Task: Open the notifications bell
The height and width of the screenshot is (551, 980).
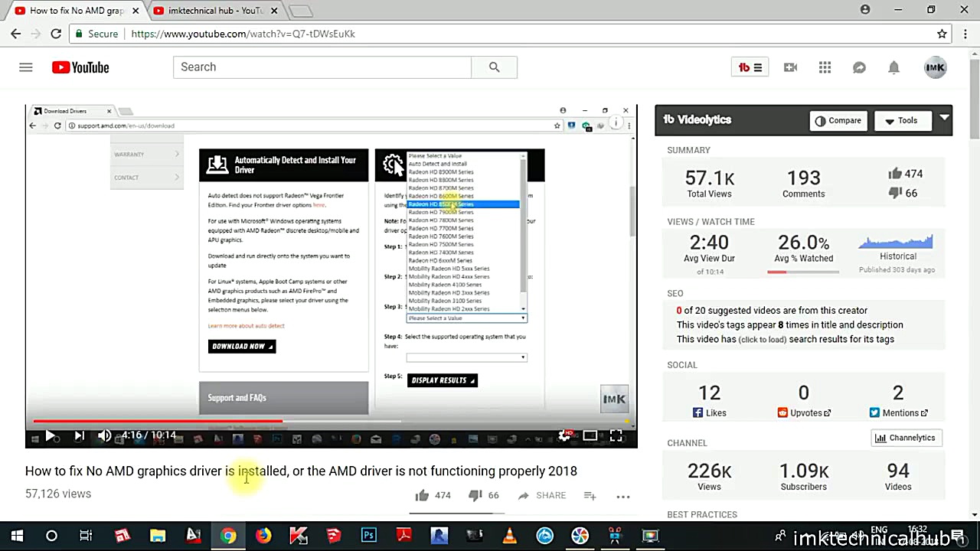Action: pos(893,67)
